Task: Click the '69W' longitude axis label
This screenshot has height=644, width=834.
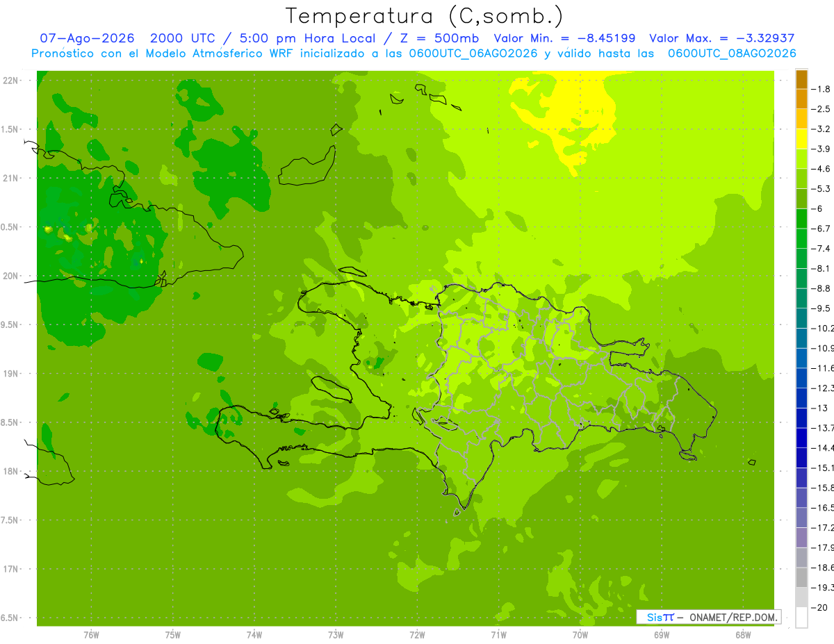Action: click(x=662, y=634)
